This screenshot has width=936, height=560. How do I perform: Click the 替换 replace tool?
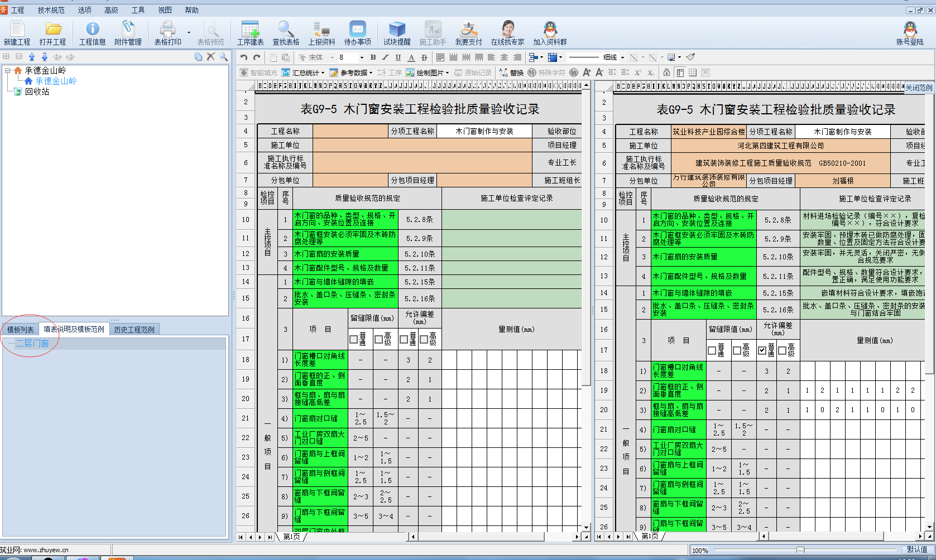(x=511, y=73)
